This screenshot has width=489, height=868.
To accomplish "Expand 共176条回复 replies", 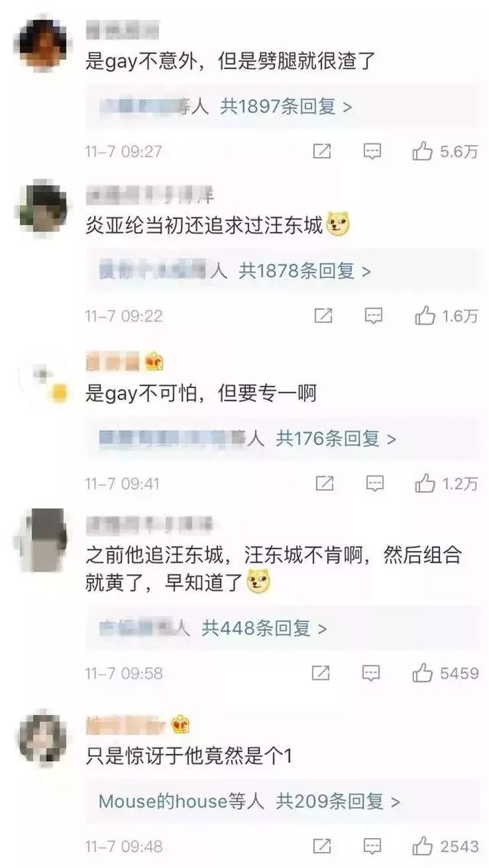I will pyautogui.click(x=336, y=439).
